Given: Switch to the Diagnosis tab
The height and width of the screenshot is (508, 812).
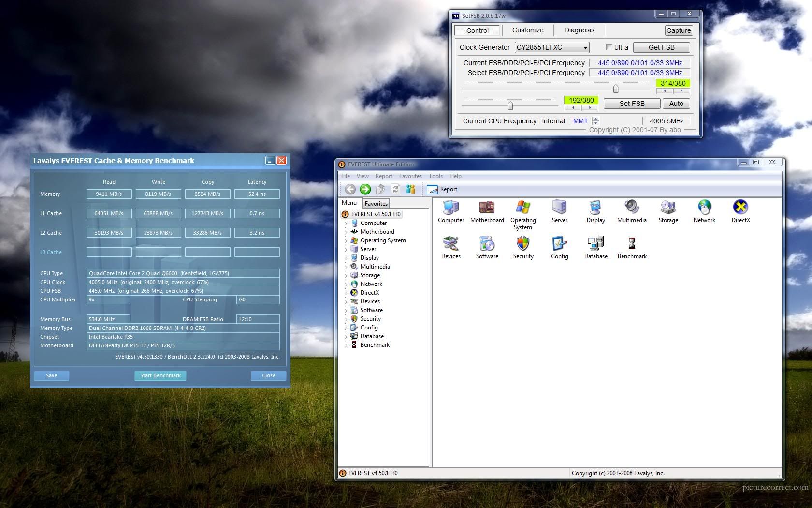Looking at the screenshot, I should 579,30.
